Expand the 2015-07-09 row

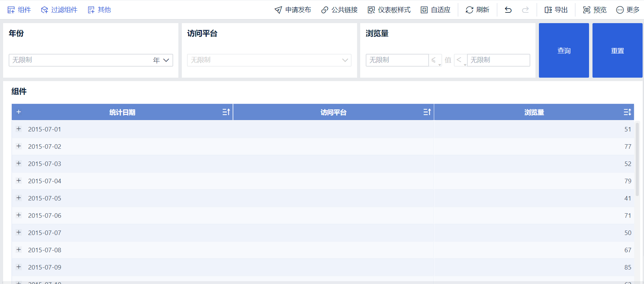coord(19,267)
